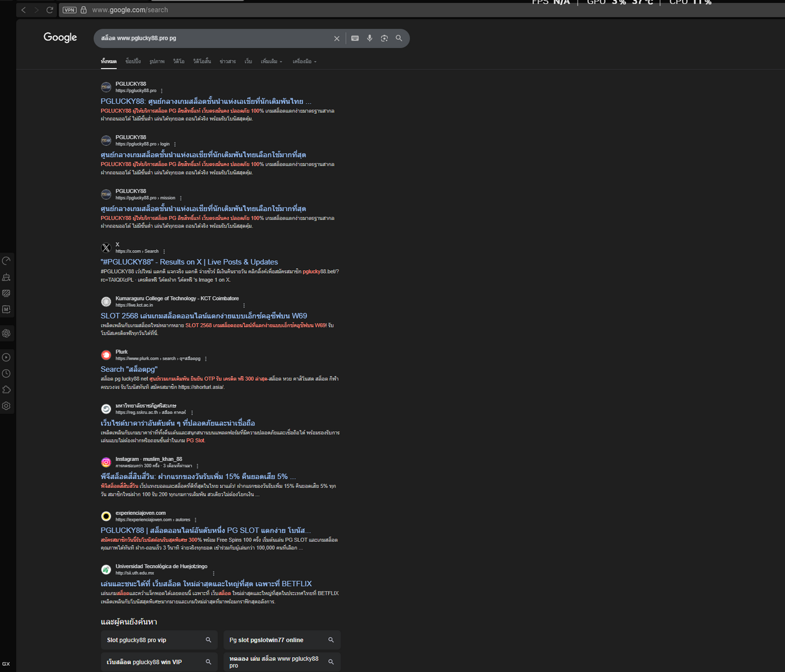Click the www.google.com/search address bar
Viewport: 785px width, 672px height.
(x=130, y=10)
